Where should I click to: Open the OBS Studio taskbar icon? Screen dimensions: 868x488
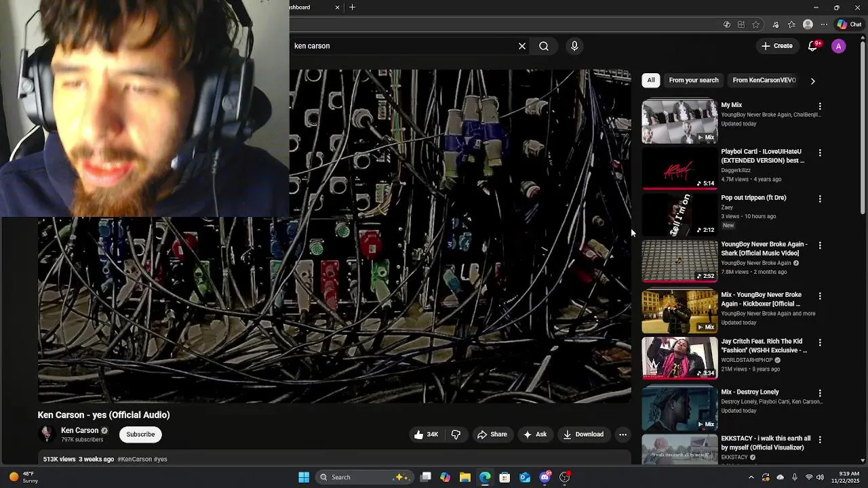pos(564,477)
